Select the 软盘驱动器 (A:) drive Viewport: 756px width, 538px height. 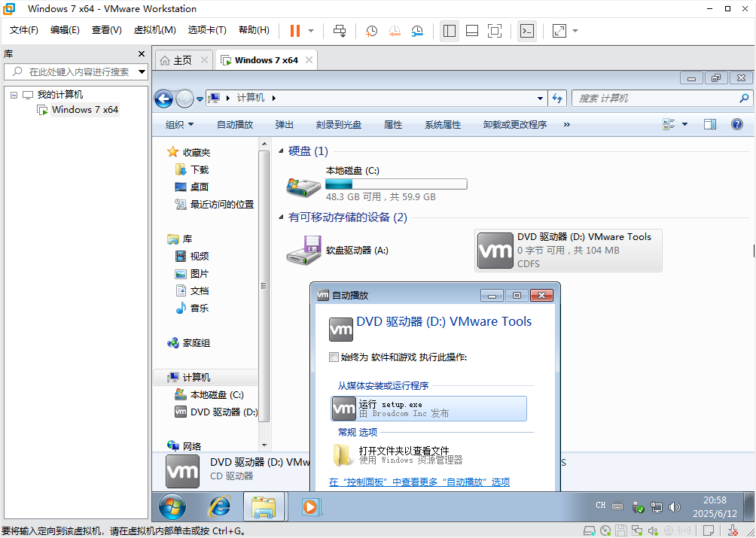pos(337,251)
